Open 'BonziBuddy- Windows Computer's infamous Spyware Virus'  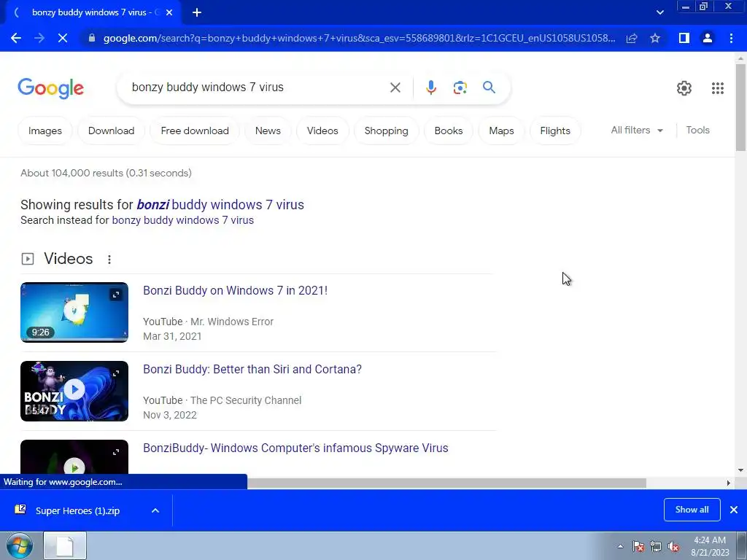tap(295, 448)
